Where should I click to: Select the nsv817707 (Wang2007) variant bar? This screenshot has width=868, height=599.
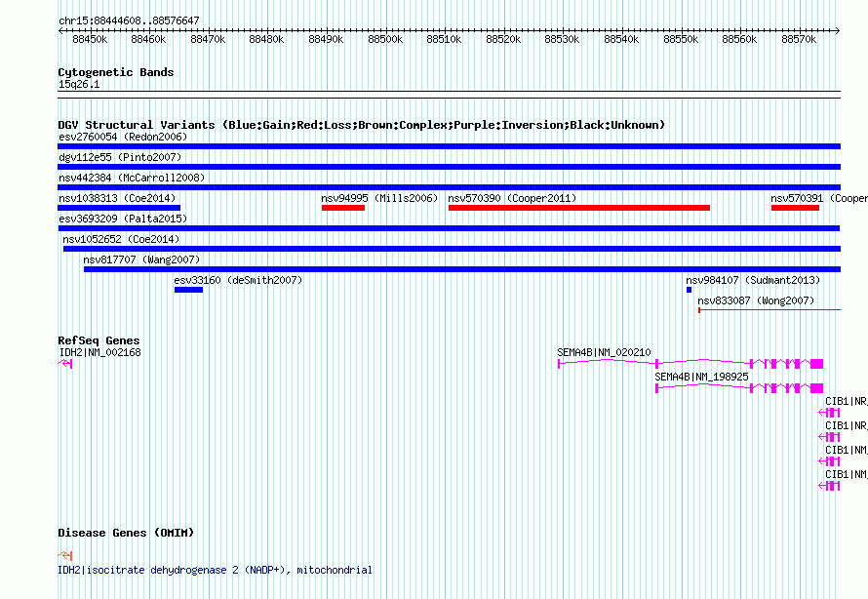pyautogui.click(x=462, y=269)
